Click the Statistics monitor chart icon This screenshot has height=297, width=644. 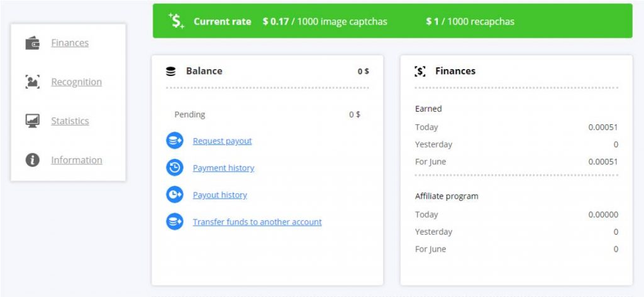[x=32, y=121]
